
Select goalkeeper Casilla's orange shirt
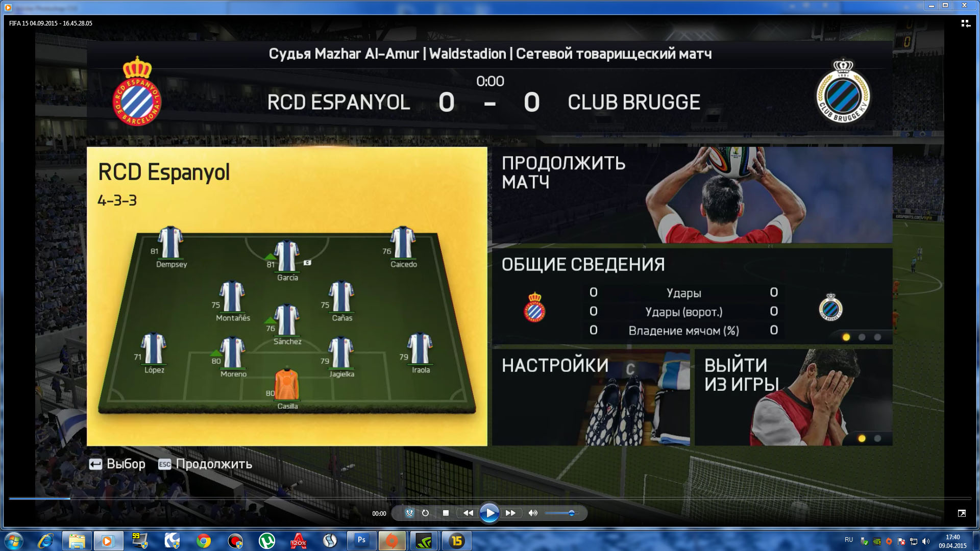(x=287, y=384)
